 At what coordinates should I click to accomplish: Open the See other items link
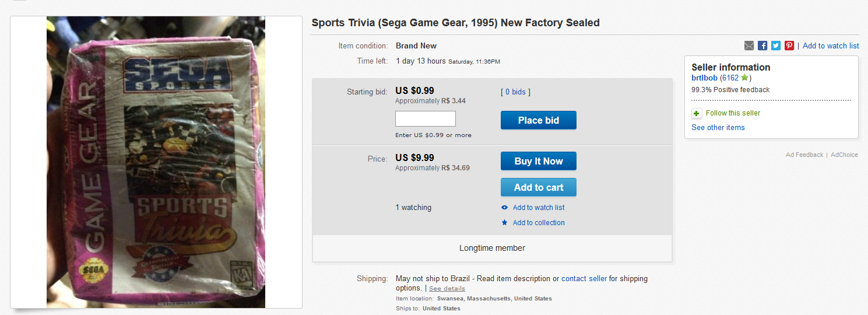718,127
